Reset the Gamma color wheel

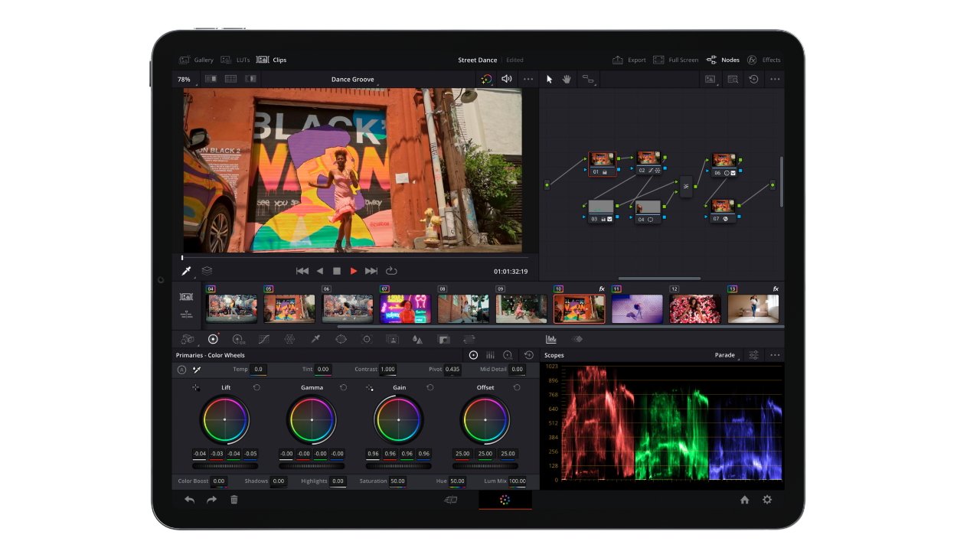tap(343, 387)
